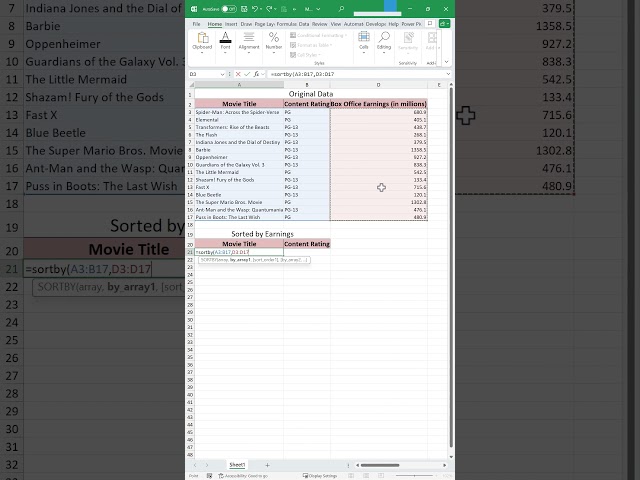Screen dimensions: 640x480
Task: Expand the formula bar chevron
Action: tap(448, 74)
